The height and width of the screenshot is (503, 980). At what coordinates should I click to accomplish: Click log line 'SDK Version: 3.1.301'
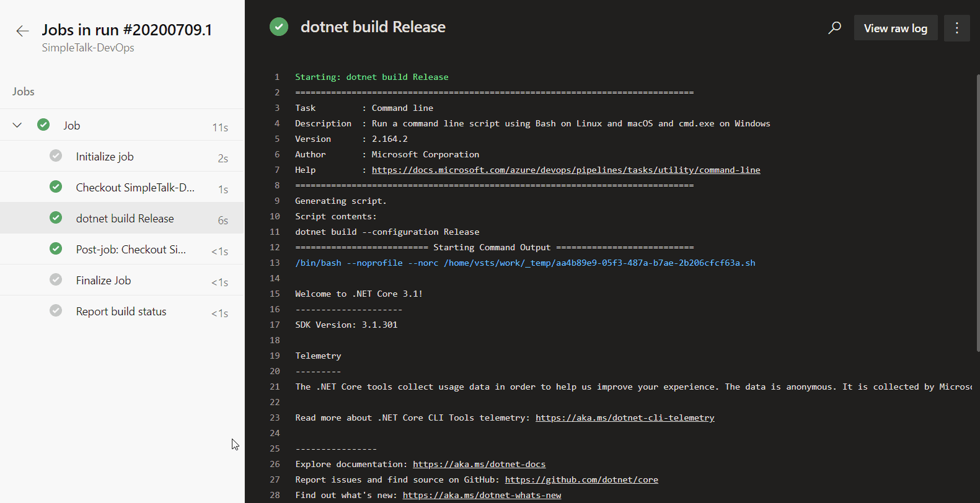(347, 325)
